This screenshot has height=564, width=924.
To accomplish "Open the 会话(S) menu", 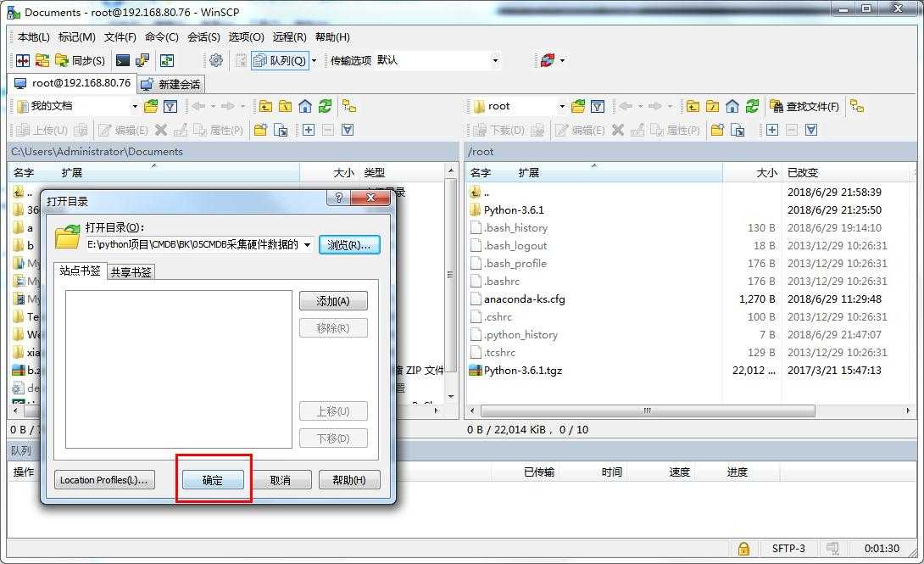I will (x=203, y=37).
